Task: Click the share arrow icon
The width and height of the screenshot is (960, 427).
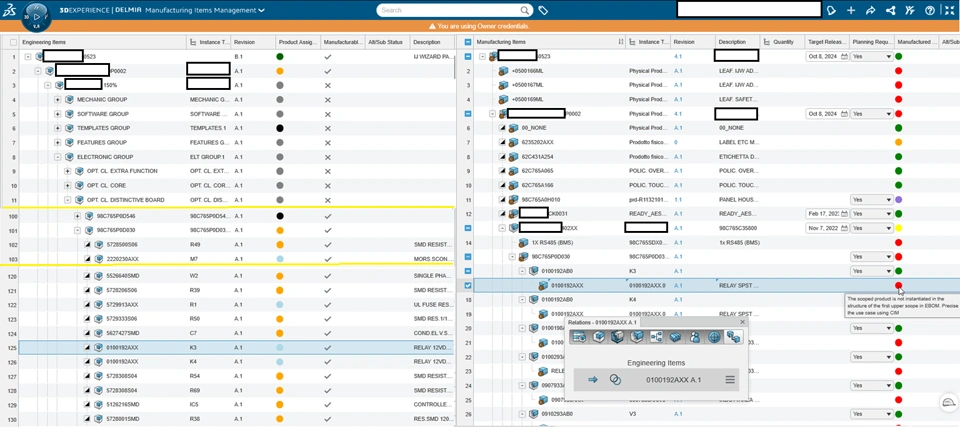Action: 871,10
